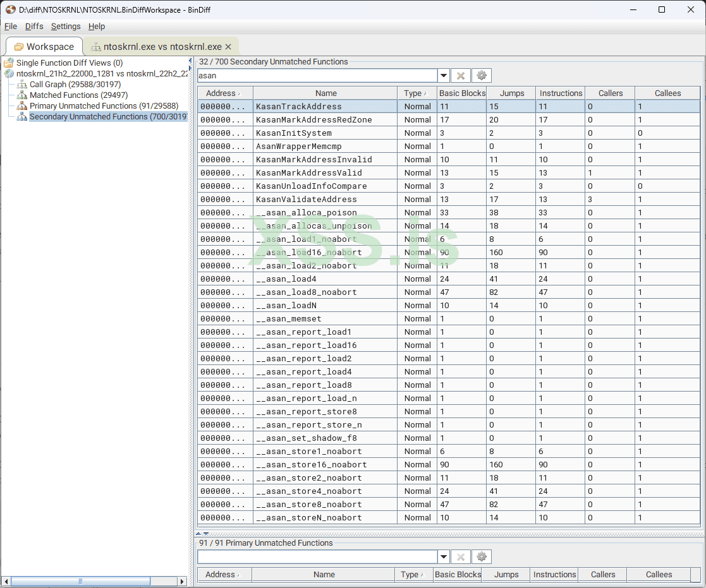Click the Single Function Diff Views folder icon
Viewport: 706px width, 588px height.
9,63
